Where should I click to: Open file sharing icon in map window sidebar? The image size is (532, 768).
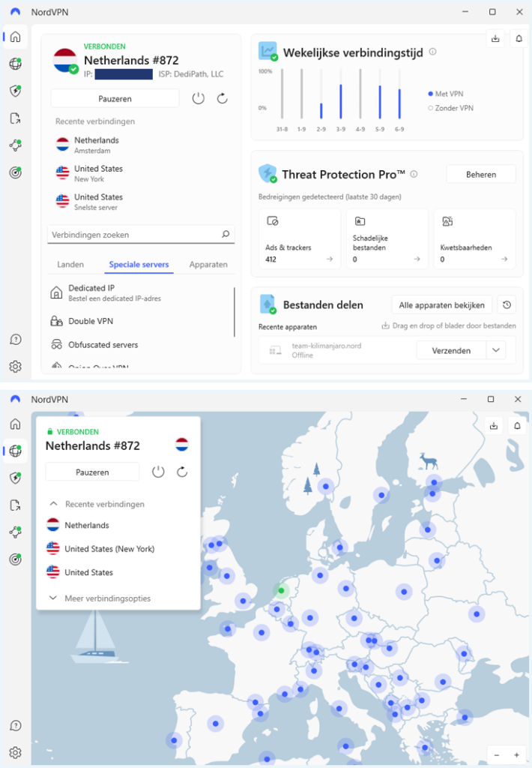tap(16, 505)
